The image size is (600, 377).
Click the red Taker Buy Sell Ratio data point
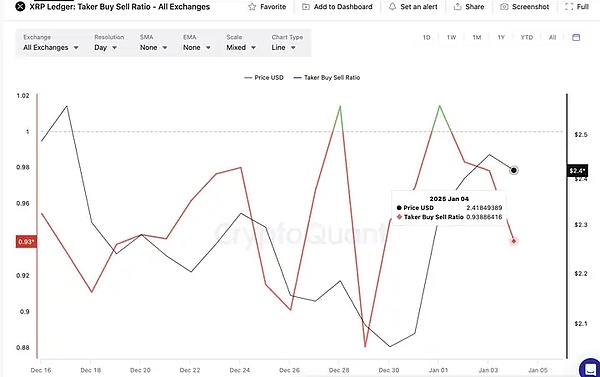coord(514,241)
